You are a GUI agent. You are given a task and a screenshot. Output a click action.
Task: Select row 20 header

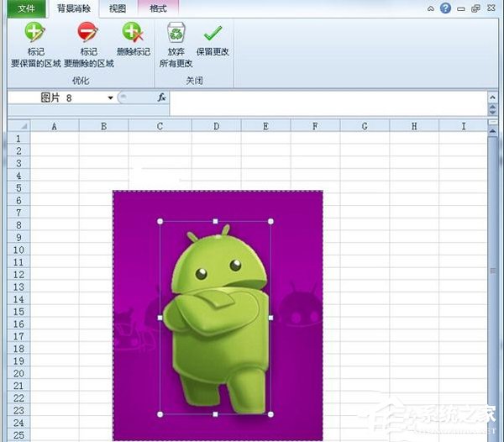click(18, 373)
